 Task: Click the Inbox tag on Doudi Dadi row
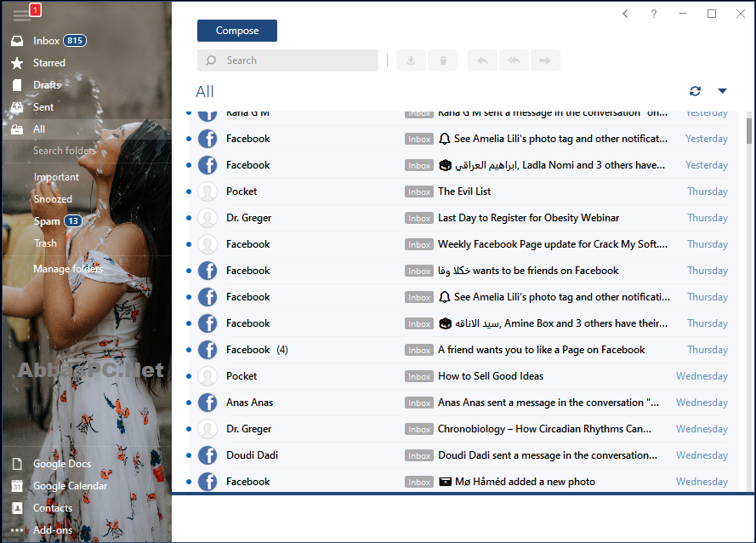tap(419, 455)
